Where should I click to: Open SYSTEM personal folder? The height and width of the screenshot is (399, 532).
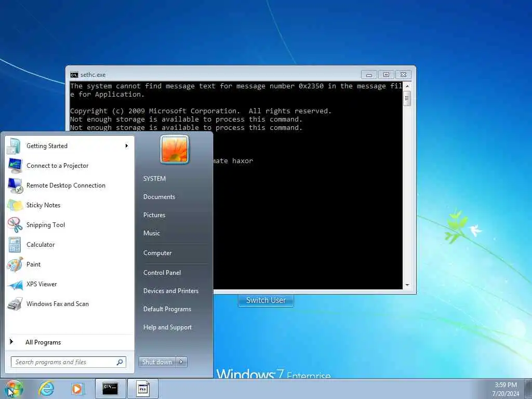click(154, 179)
